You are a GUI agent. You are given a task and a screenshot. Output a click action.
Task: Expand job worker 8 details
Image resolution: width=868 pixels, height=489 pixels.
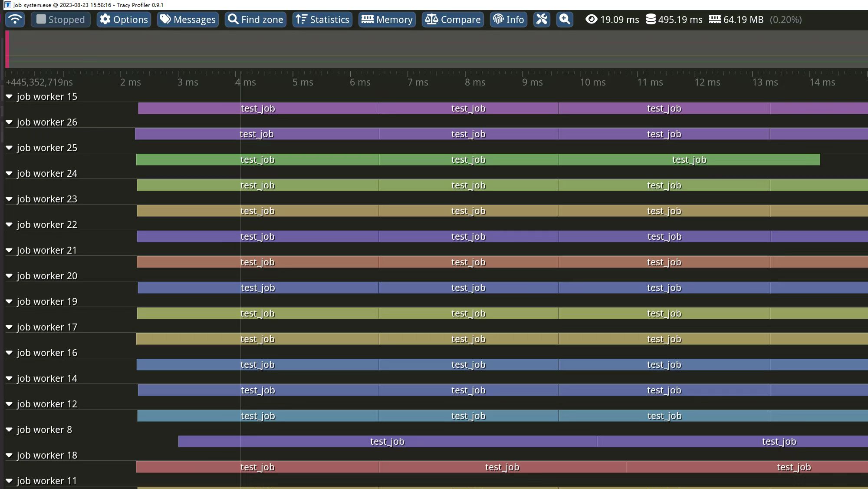click(x=9, y=430)
